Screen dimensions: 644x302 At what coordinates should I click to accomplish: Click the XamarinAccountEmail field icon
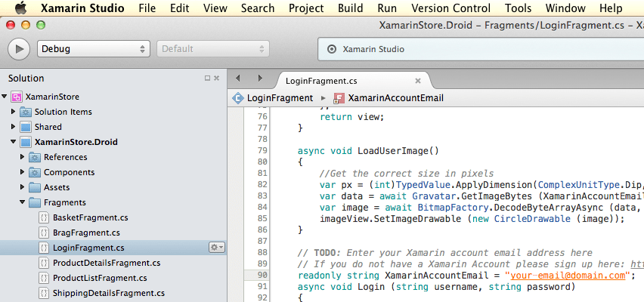coord(339,98)
